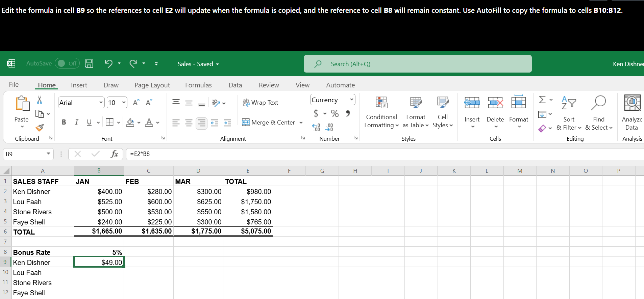Toggle align right button

[x=202, y=123]
